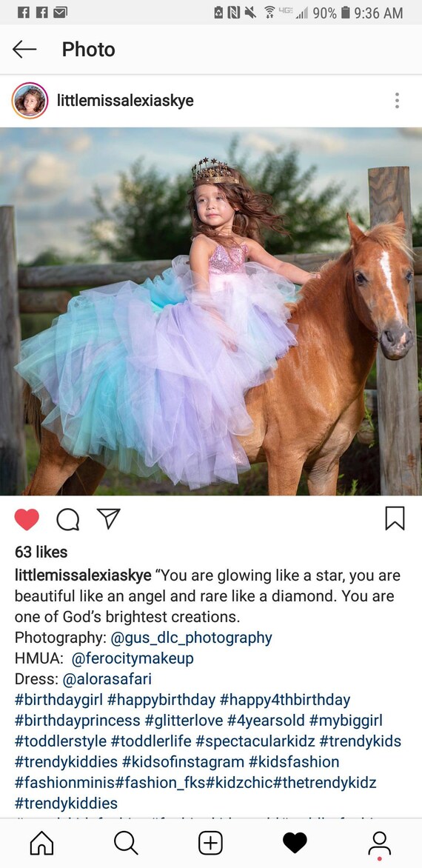The width and height of the screenshot is (422, 868).
Task: Save post with bookmark icon
Action: 395,518
